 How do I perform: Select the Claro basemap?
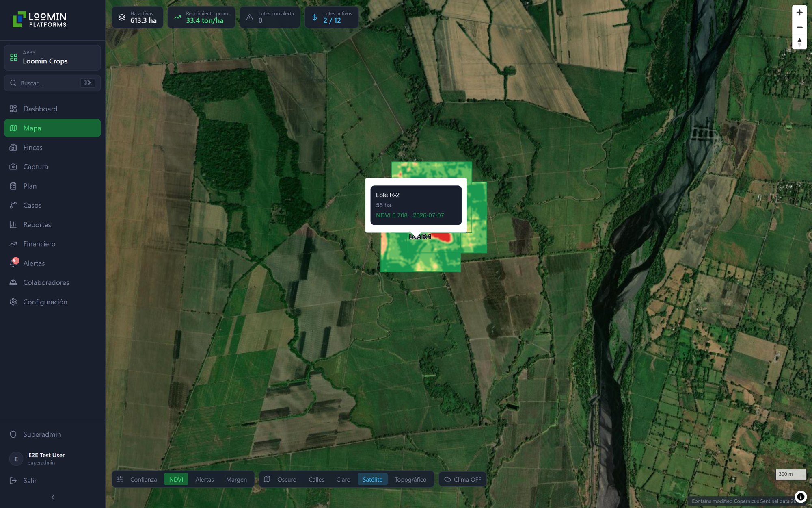(x=343, y=479)
